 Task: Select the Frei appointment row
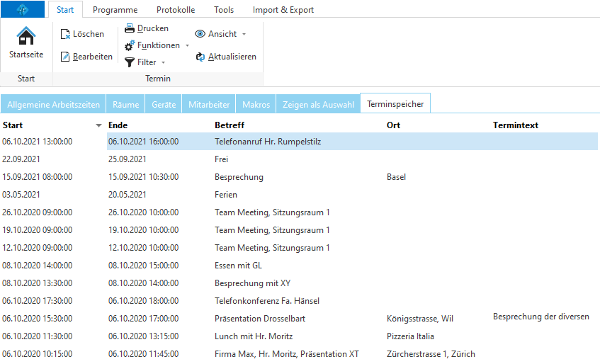click(x=299, y=159)
